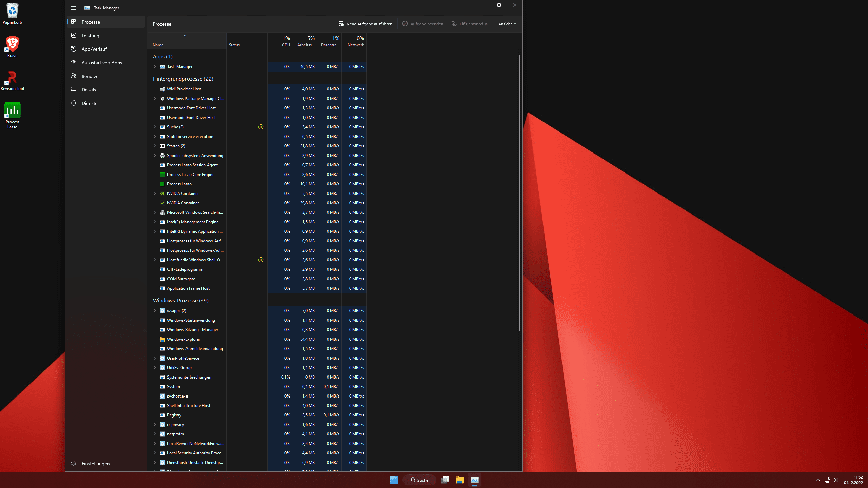
Task: Expand the wsappx (2) group
Action: (155, 311)
